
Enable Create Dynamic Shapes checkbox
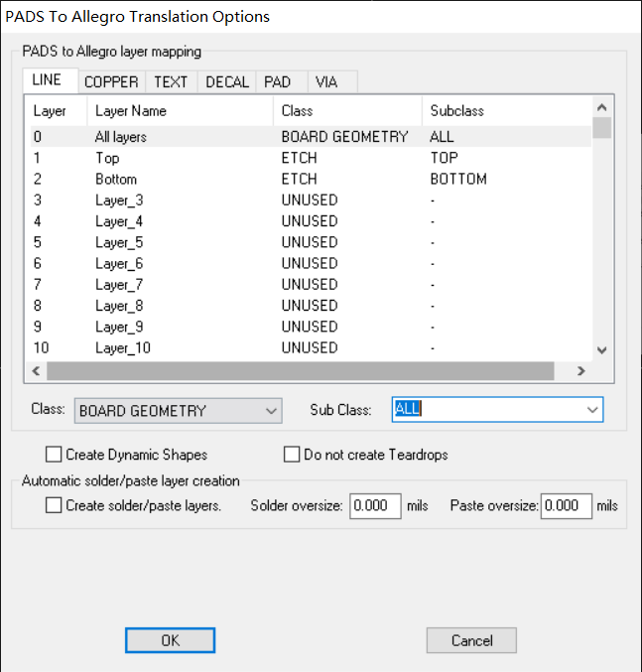(x=54, y=455)
